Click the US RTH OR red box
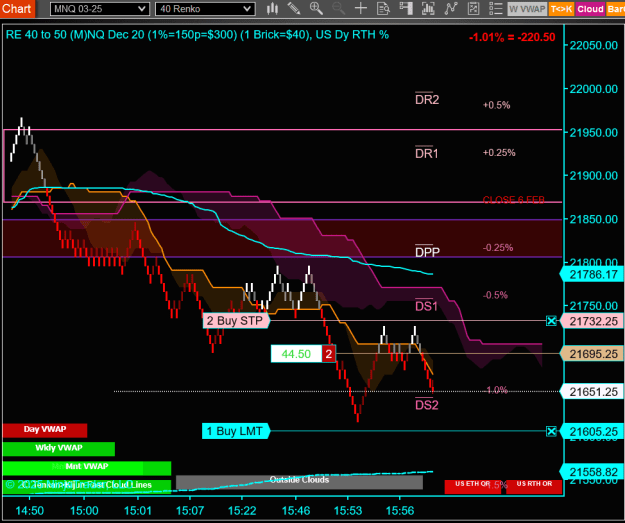The height and width of the screenshot is (523, 625). coord(534,486)
